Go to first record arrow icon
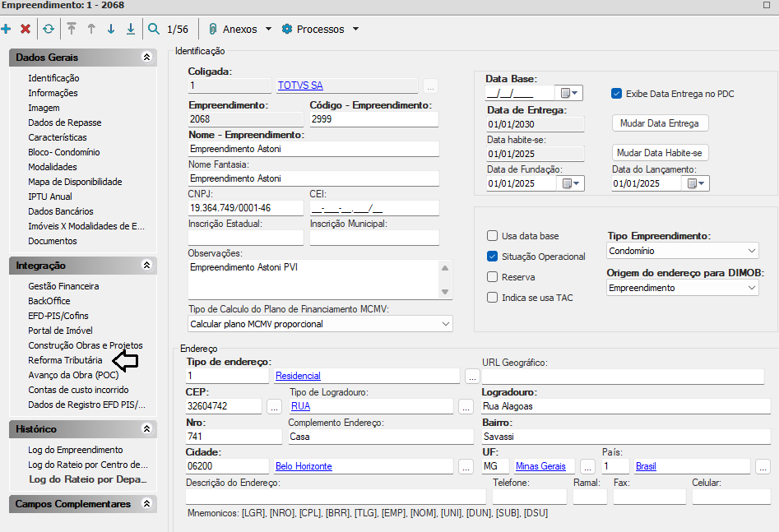 [72, 29]
